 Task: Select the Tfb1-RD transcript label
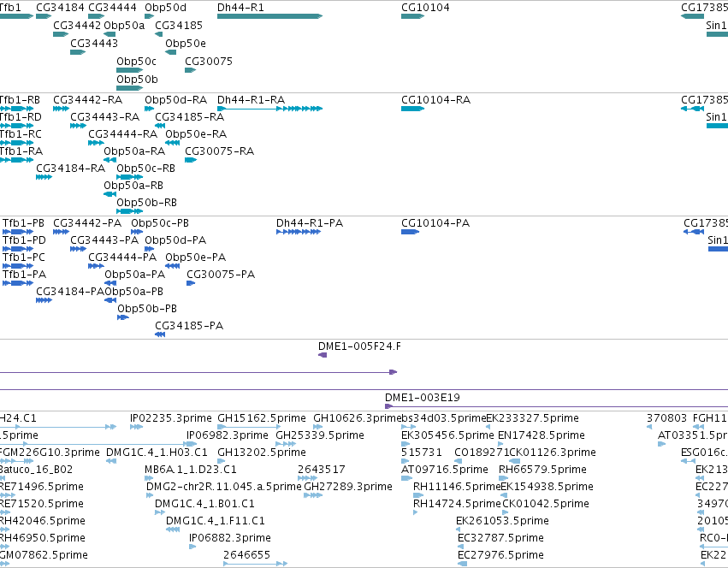(x=21, y=117)
